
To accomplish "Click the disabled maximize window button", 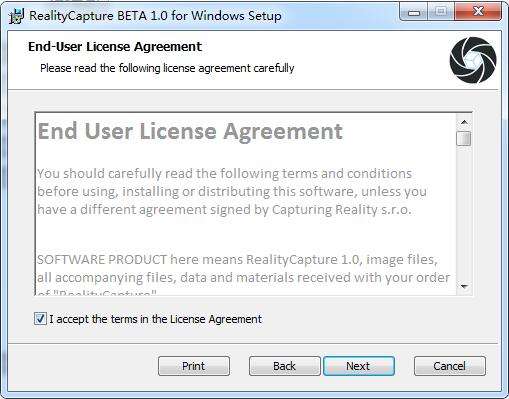I will [x=441, y=13].
